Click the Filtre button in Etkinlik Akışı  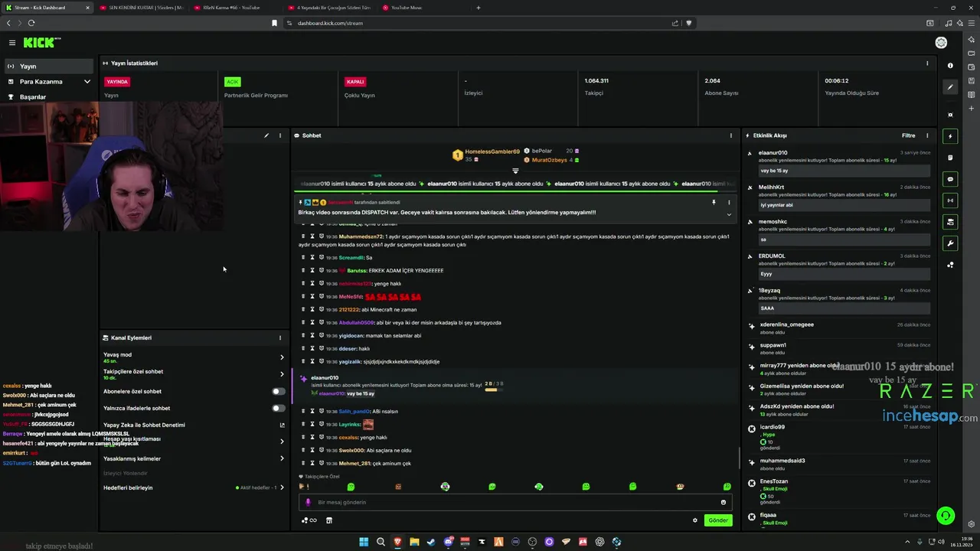[908, 135]
